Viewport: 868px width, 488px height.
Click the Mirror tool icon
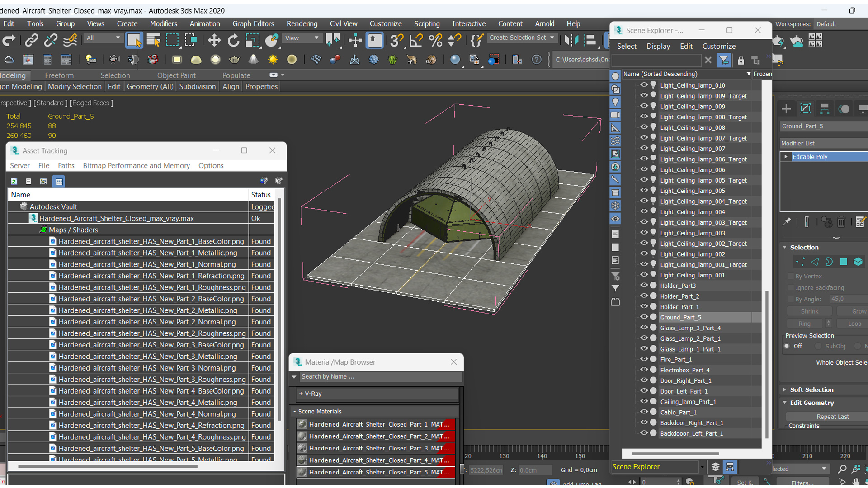pyautogui.click(x=571, y=41)
